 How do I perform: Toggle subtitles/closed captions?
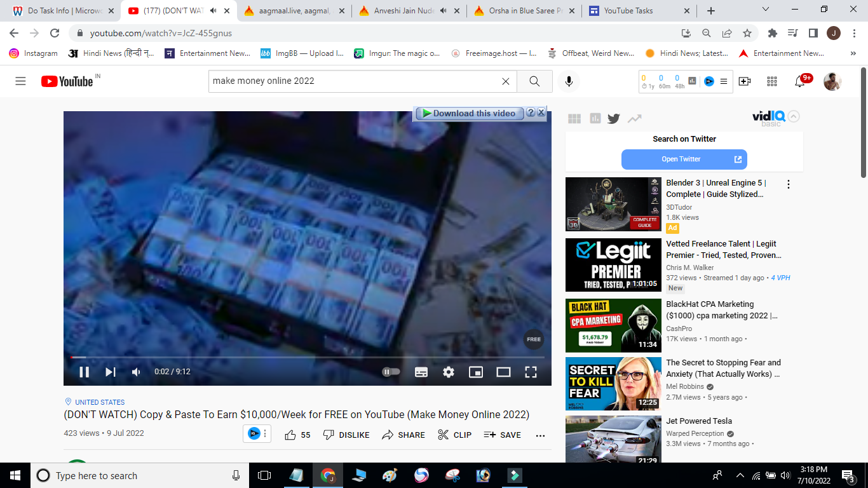(x=421, y=372)
